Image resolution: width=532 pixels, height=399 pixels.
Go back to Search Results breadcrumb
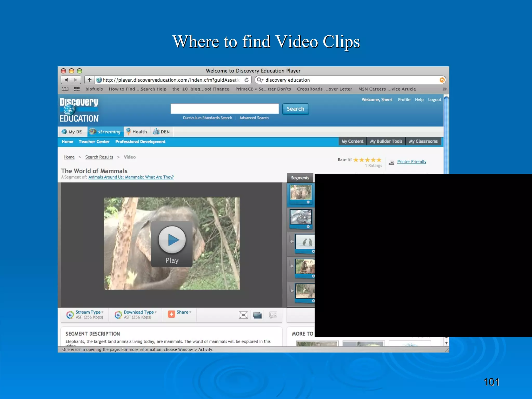[x=99, y=157]
